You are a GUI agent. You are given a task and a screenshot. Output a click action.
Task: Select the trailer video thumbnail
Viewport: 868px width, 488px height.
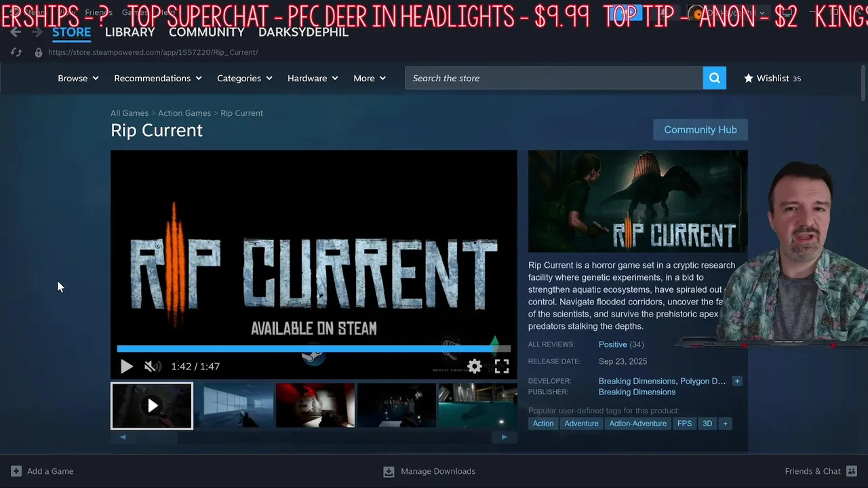(152, 406)
